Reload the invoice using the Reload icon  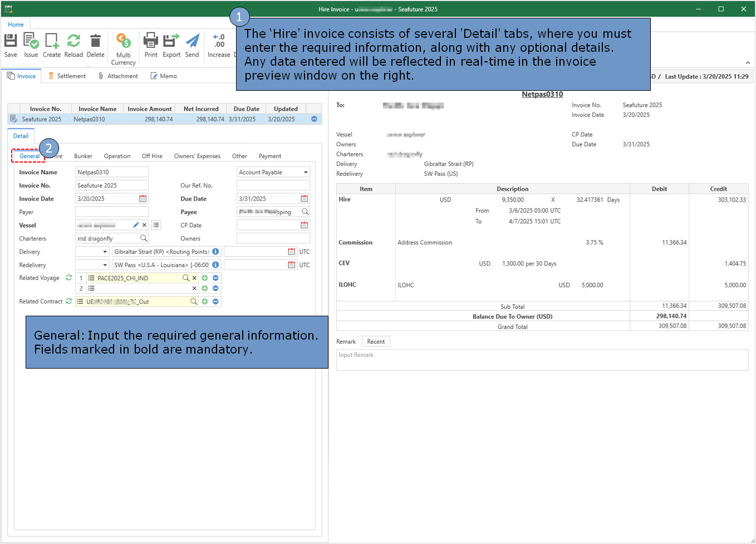(73, 41)
